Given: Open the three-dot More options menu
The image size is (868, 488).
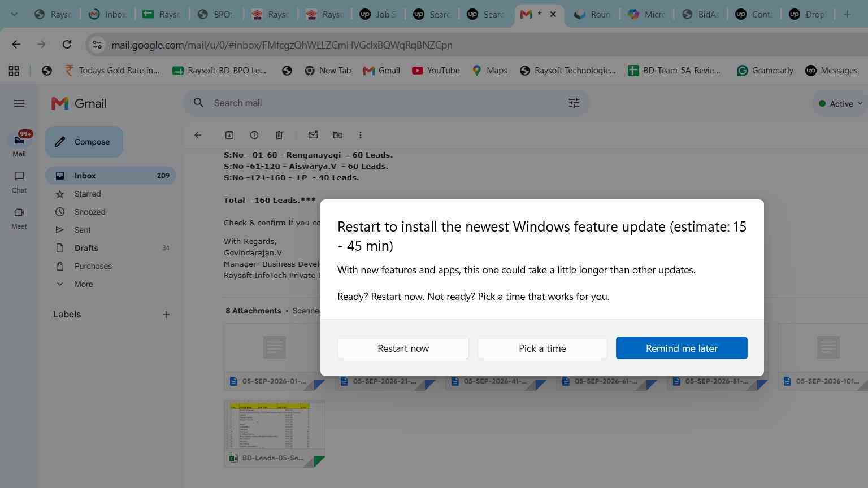Looking at the screenshot, I should coord(361,135).
